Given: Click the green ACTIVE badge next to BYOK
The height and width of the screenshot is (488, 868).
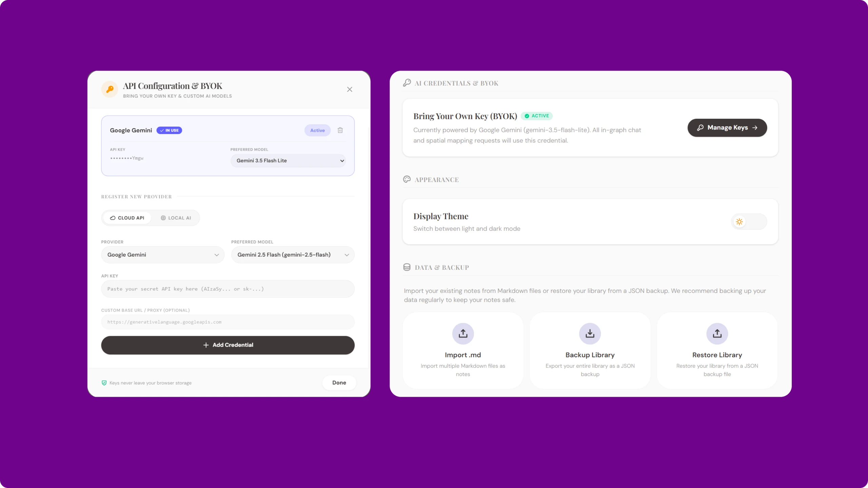Looking at the screenshot, I should click(x=537, y=116).
